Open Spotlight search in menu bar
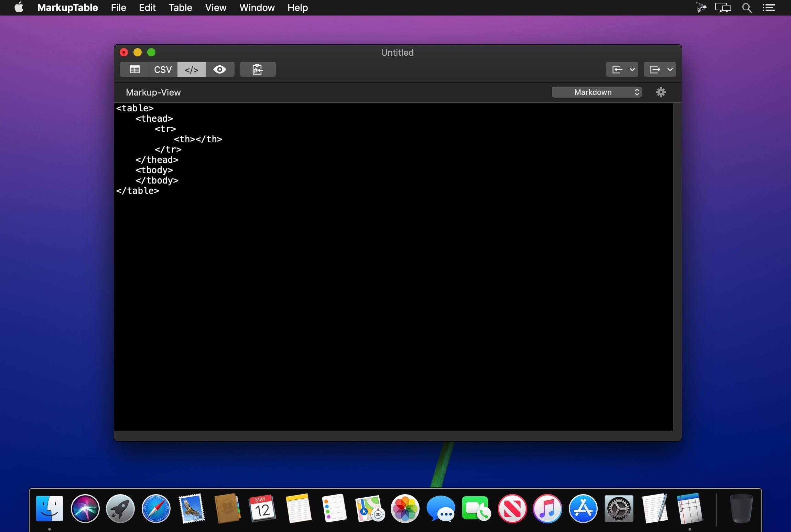This screenshot has width=791, height=532. click(747, 8)
